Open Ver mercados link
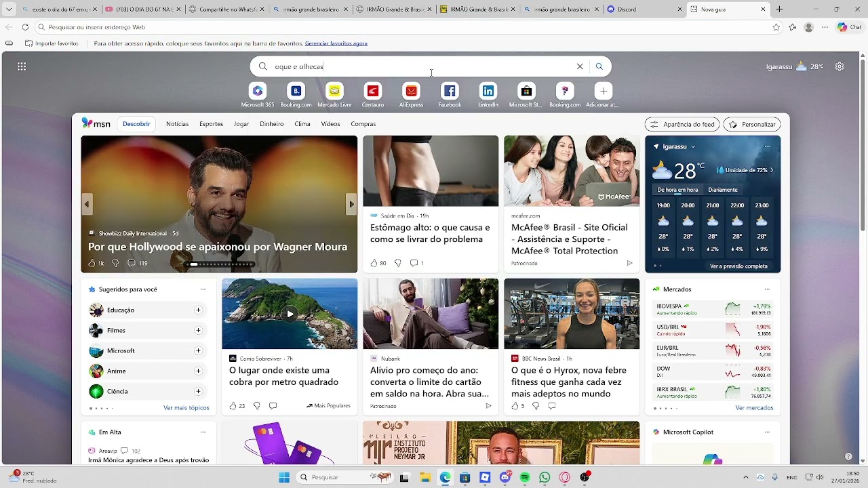Screen dimensions: 868x488 [x=754, y=408]
